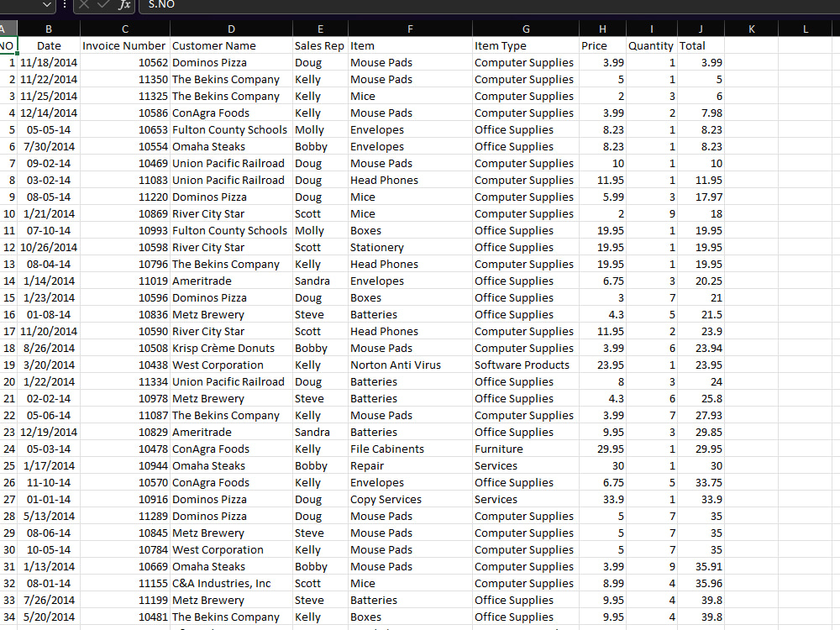Select the date 02-02-14

tap(49, 398)
